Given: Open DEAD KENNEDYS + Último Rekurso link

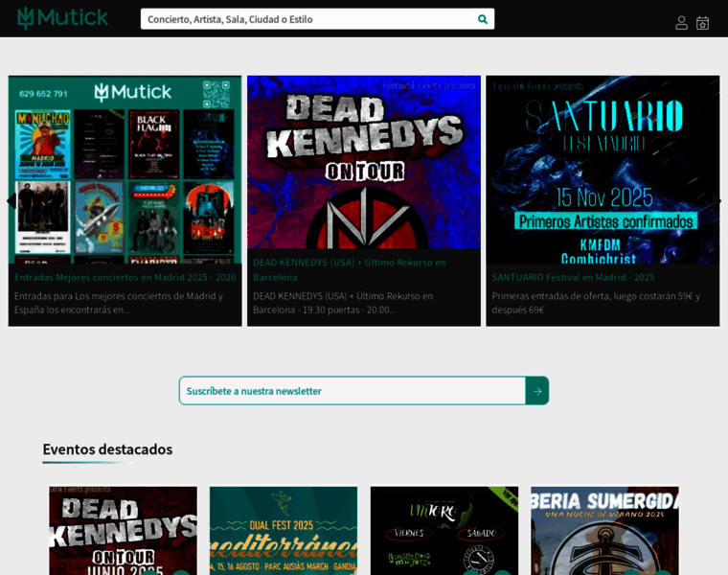Looking at the screenshot, I should 349,270.
